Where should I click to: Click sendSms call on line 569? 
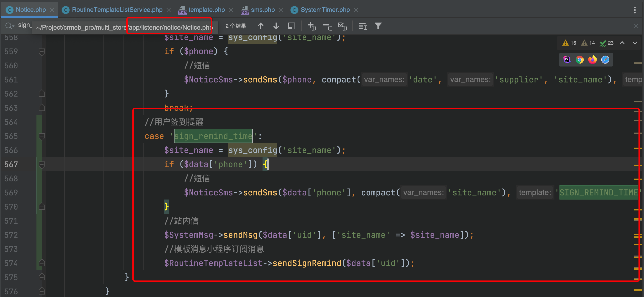click(260, 193)
